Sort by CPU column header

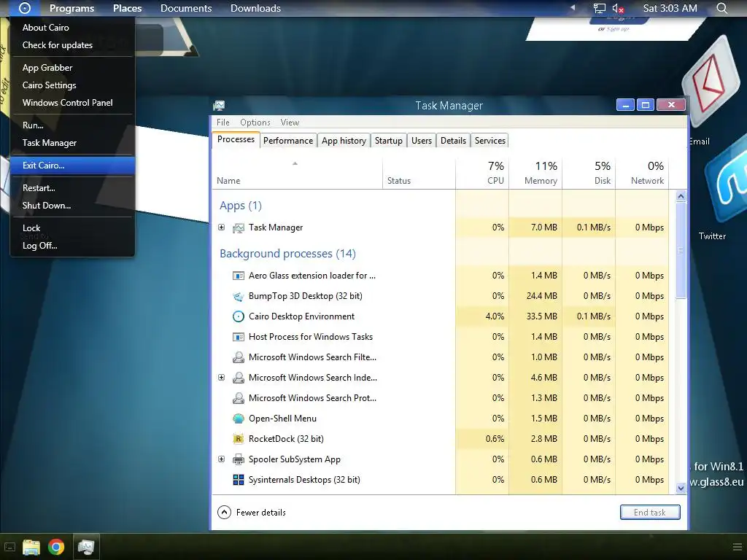(482, 173)
